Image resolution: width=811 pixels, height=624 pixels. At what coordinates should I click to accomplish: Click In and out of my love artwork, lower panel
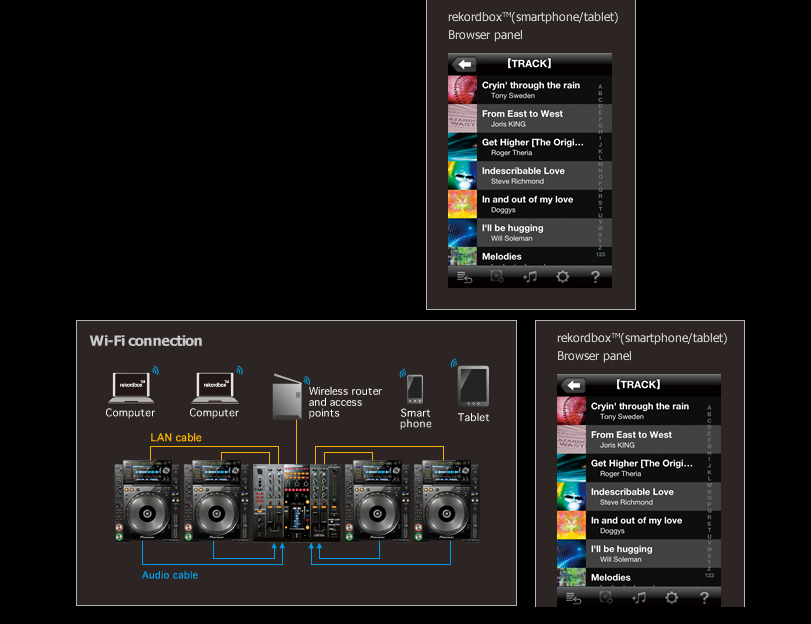tap(572, 525)
